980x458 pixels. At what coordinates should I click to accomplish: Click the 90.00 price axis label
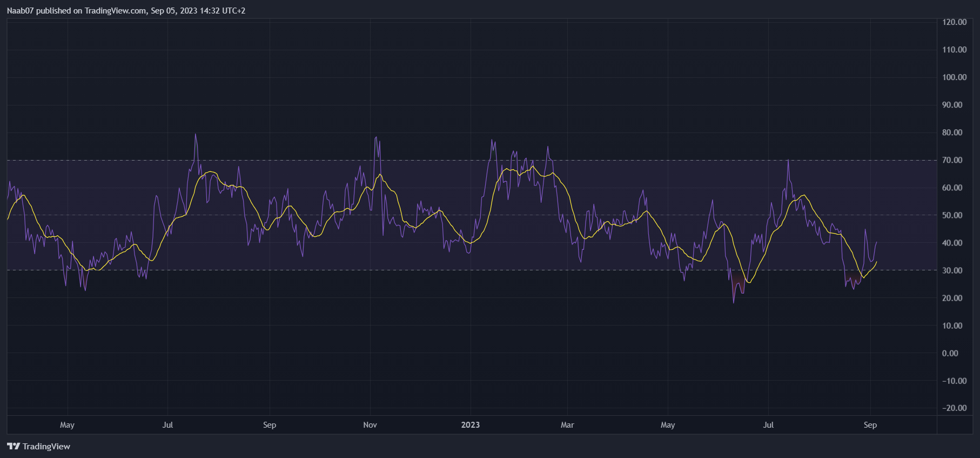[x=952, y=105]
